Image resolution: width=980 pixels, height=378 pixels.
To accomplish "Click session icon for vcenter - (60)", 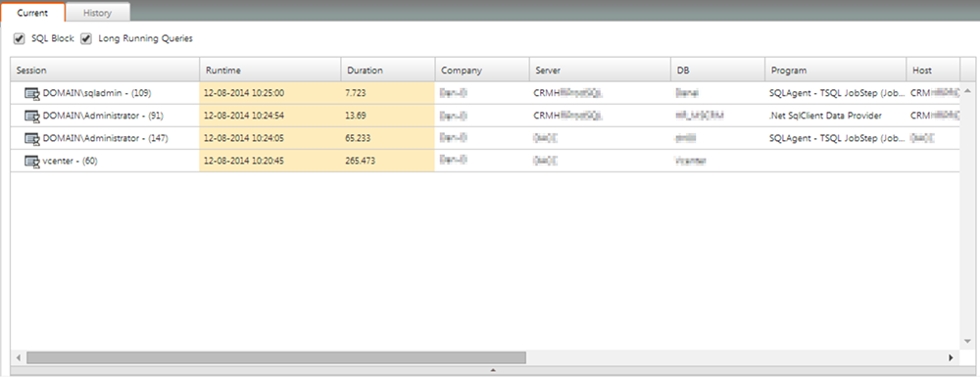I will 32,162.
